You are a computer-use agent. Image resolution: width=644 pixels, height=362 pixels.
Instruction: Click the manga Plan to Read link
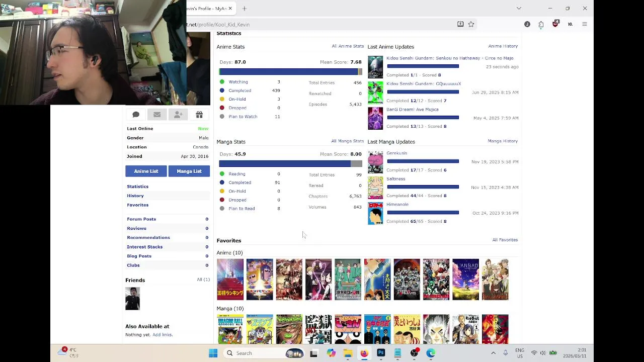242,209
